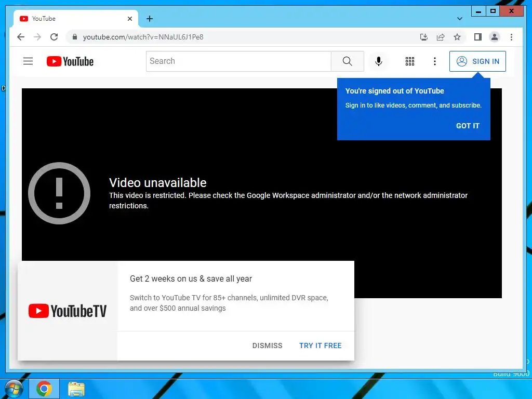Click the browser forward arrow
The width and height of the screenshot is (532, 399).
click(37, 37)
